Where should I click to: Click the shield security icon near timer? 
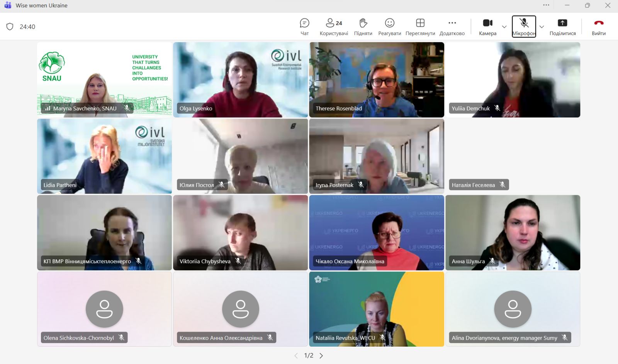coord(10,27)
